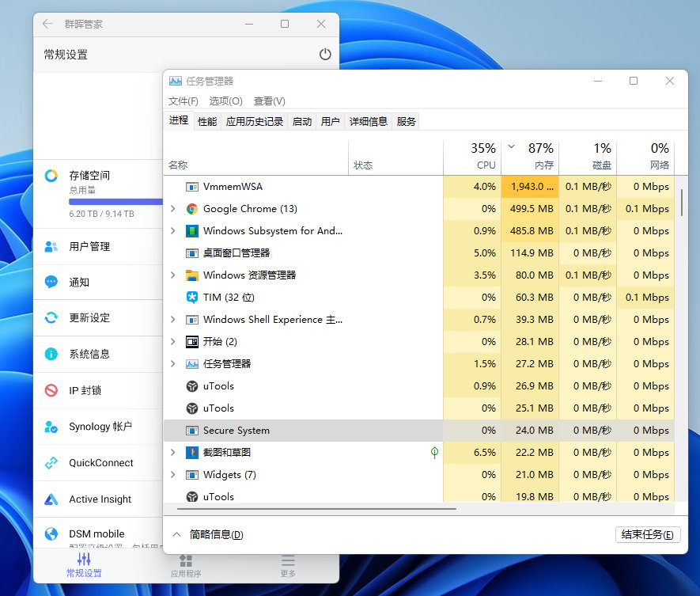Expand the Widgets (7) process group
Viewport: 700px width, 596px height.
(x=173, y=475)
